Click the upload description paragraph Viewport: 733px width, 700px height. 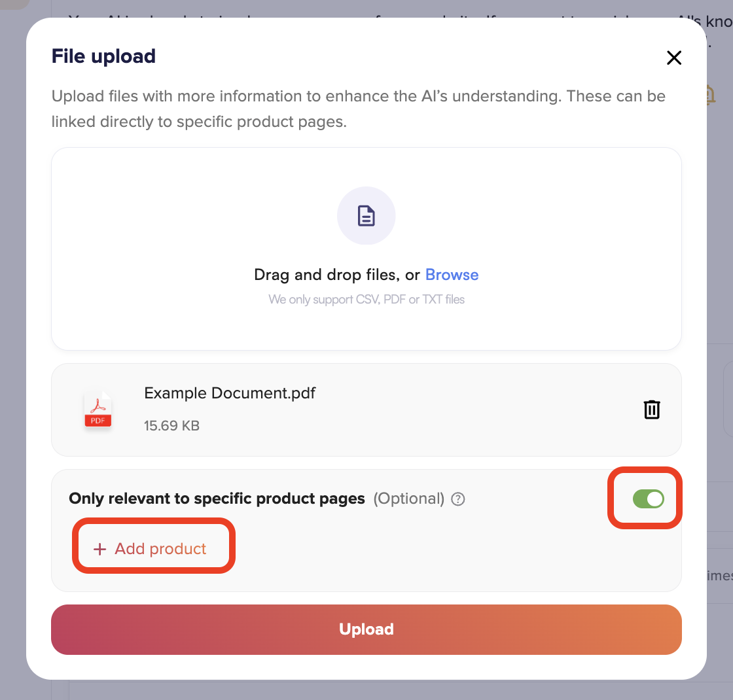(x=358, y=109)
